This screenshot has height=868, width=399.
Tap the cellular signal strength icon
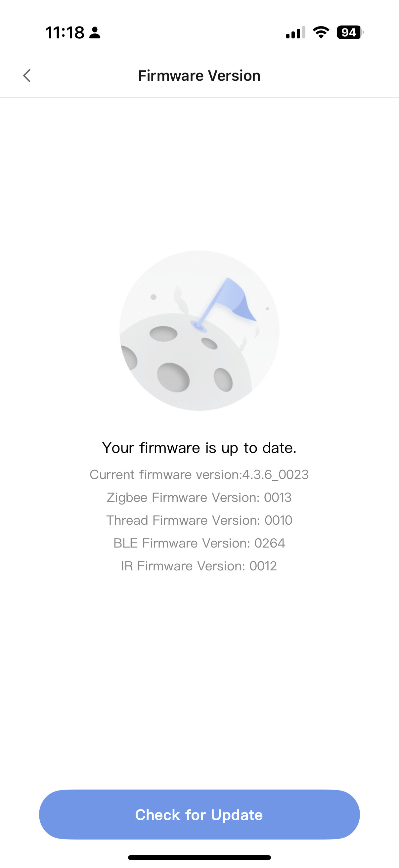(295, 33)
